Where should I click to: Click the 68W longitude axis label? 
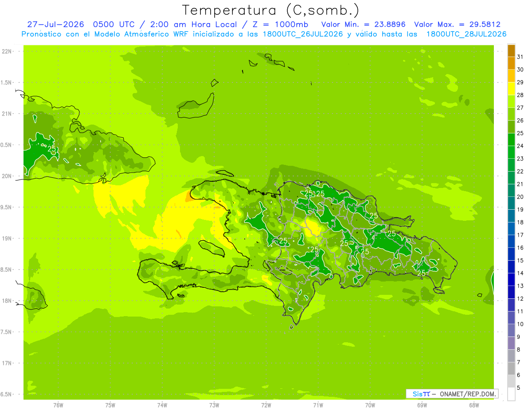click(474, 405)
